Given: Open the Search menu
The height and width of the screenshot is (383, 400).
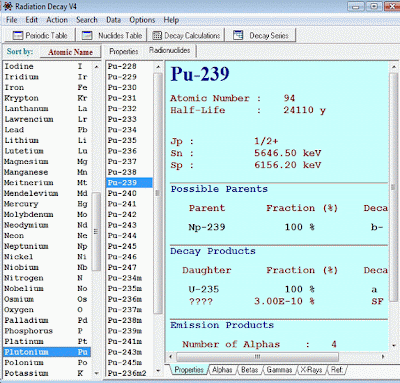Looking at the screenshot, I should point(87,20).
